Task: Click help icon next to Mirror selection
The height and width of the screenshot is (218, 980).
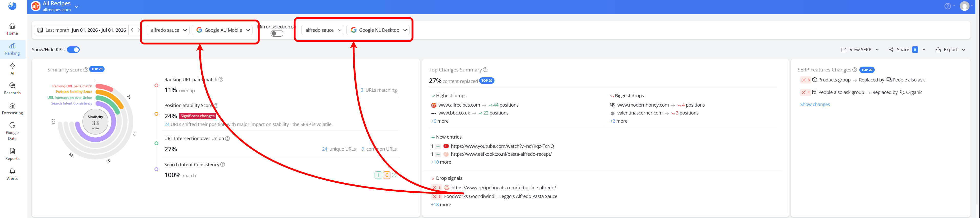Action: click(293, 27)
